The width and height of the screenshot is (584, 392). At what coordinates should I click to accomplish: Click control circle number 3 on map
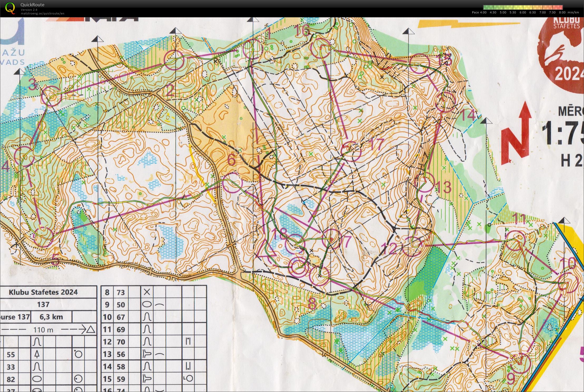51,96
